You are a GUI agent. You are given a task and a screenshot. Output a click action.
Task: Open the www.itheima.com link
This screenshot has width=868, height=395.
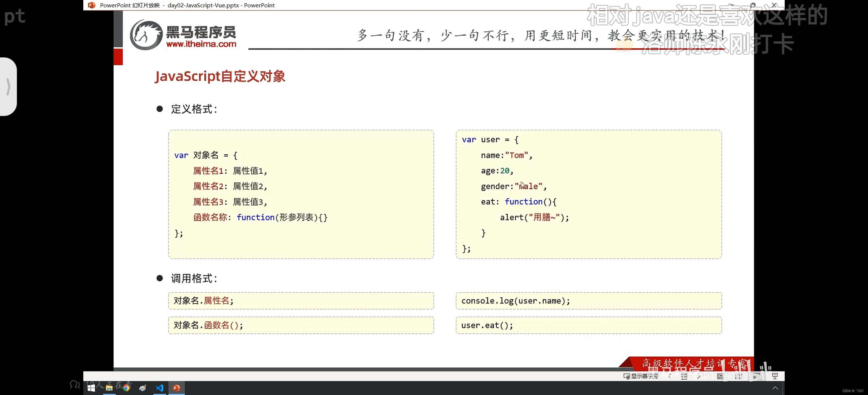[x=201, y=44]
